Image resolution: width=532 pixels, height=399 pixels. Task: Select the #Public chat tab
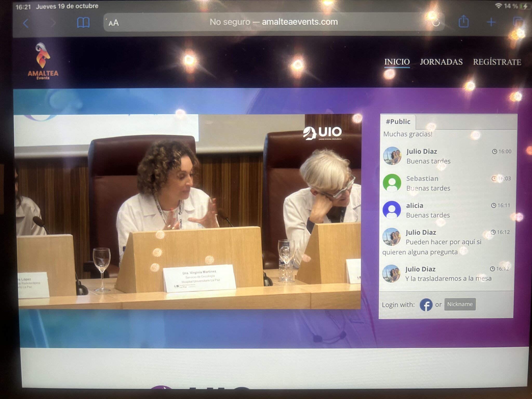click(398, 122)
